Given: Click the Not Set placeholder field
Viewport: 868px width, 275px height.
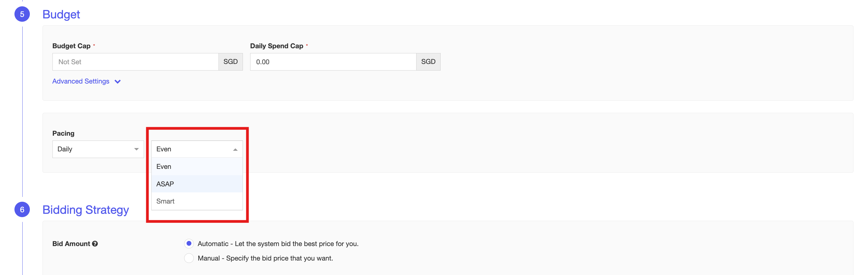Looking at the screenshot, I should 135,62.
